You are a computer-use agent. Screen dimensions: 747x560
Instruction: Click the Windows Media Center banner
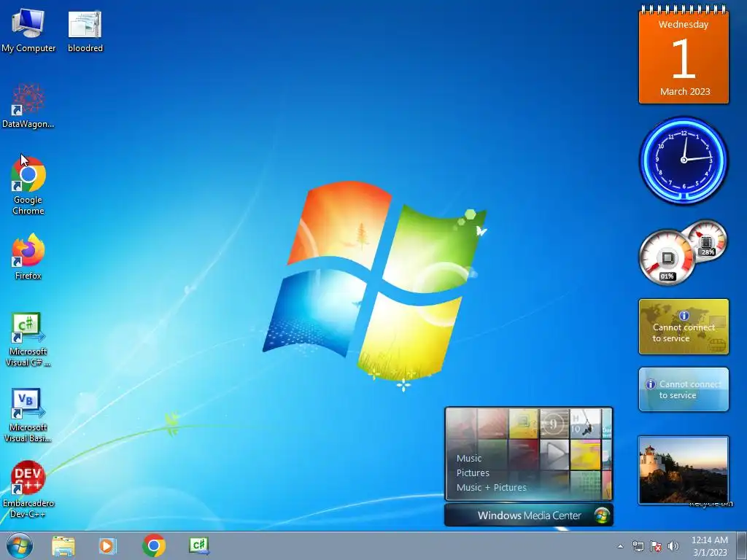[x=529, y=516]
